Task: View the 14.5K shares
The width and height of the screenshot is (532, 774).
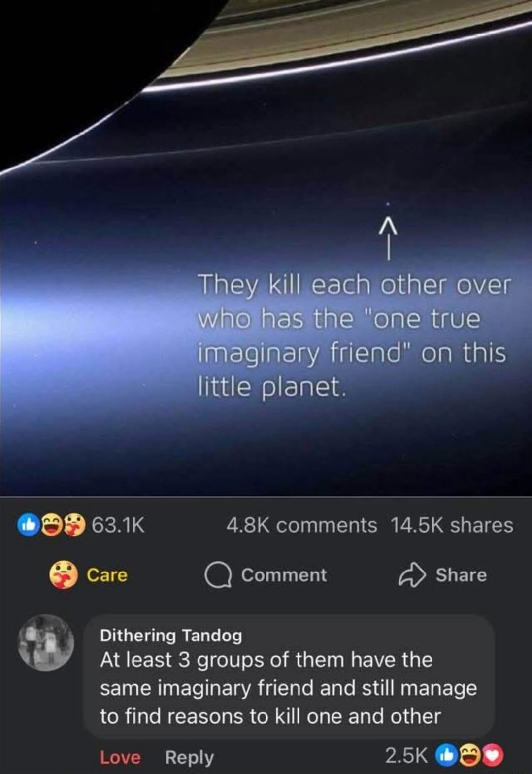Action: [452, 525]
